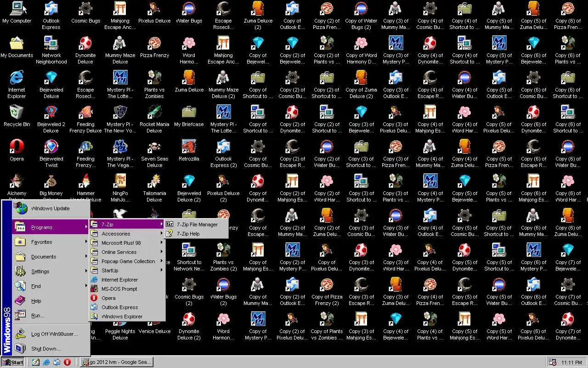588x368 pixels.
Task: Select the My Briefcase desktop icon
Action: 189,116
